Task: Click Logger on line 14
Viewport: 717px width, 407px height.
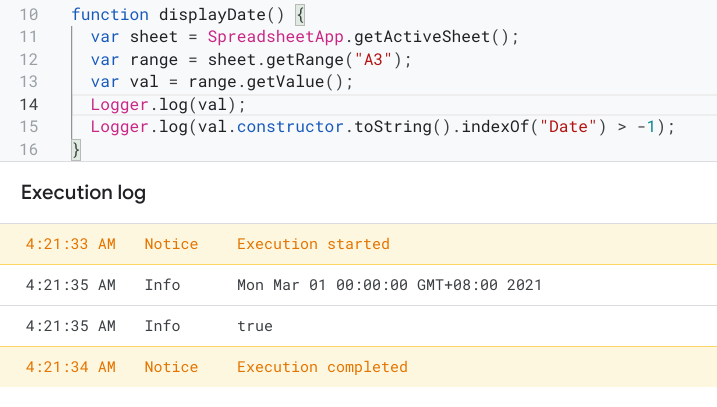Action: [119, 105]
